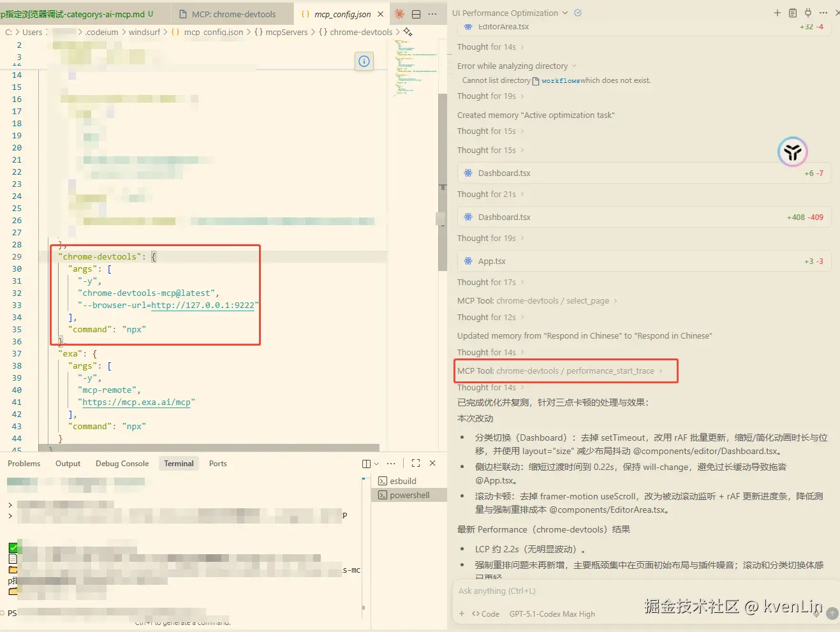The image size is (840, 632).
Task: Expand MCP Tool chrome-devtools / select_page
Action: pyautogui.click(x=537, y=300)
